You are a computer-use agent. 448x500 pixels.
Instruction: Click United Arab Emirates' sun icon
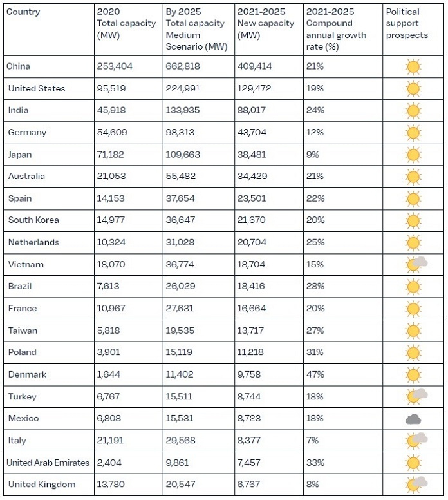tap(413, 463)
